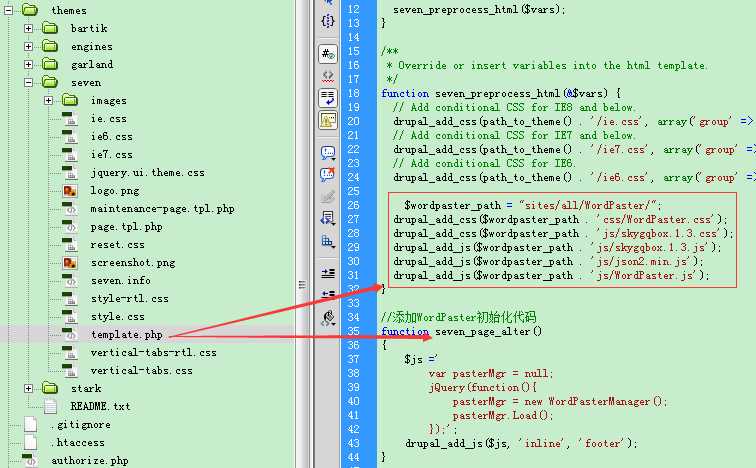Click the panel splitter grip handle

tap(302, 284)
